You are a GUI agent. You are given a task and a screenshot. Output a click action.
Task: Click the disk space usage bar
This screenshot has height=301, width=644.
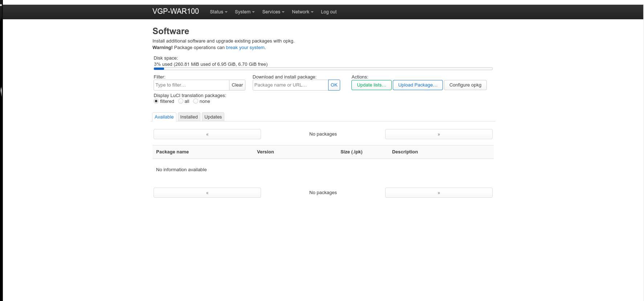[x=323, y=69]
